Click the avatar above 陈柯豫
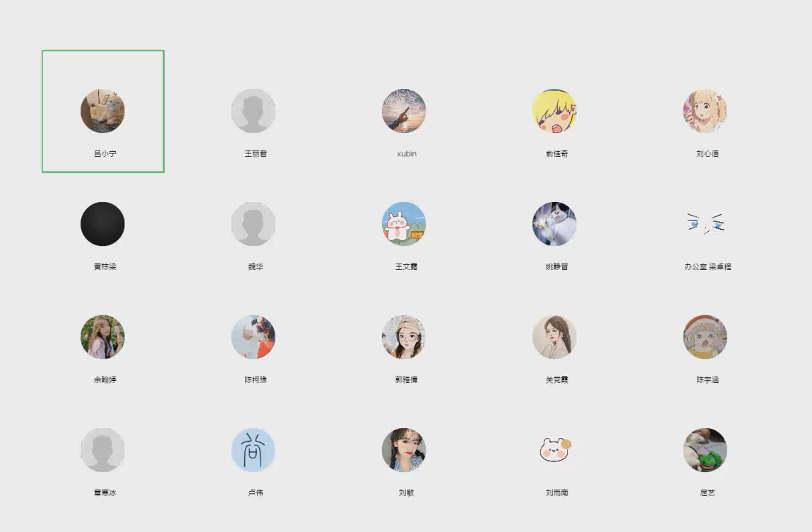Viewport: 812px width, 532px height. [x=253, y=337]
